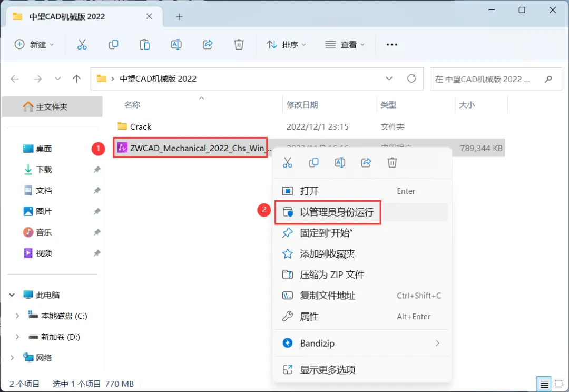The width and height of the screenshot is (569, 392).
Task: Open the 新建 dropdown menu
Action: coord(34,45)
